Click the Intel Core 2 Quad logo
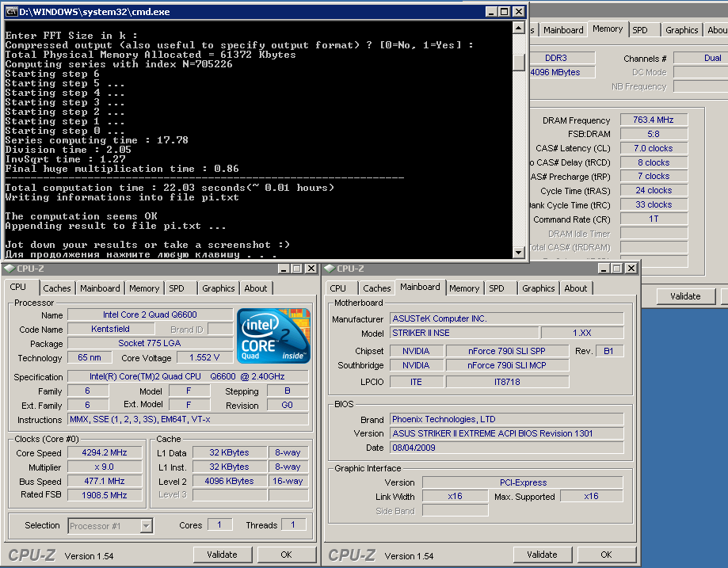This screenshot has height=568, width=728. (273, 336)
